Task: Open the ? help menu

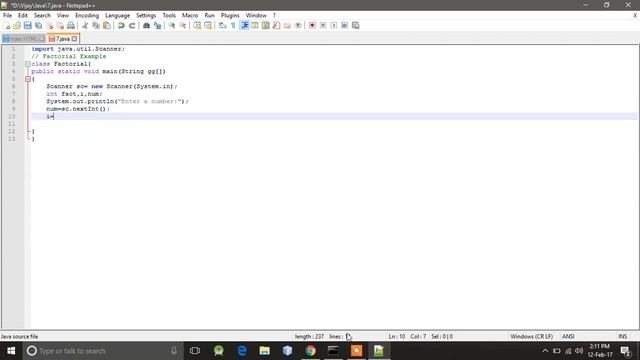Action: click(x=274, y=15)
